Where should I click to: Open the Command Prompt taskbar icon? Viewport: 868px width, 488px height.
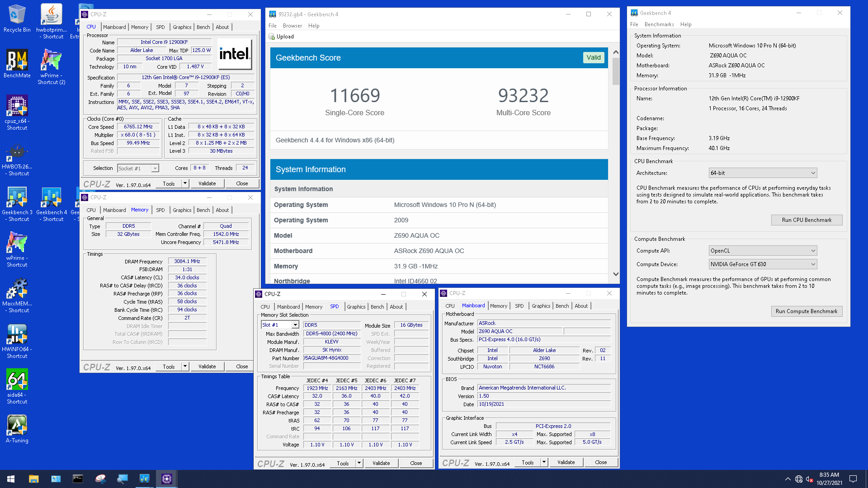pos(78,479)
